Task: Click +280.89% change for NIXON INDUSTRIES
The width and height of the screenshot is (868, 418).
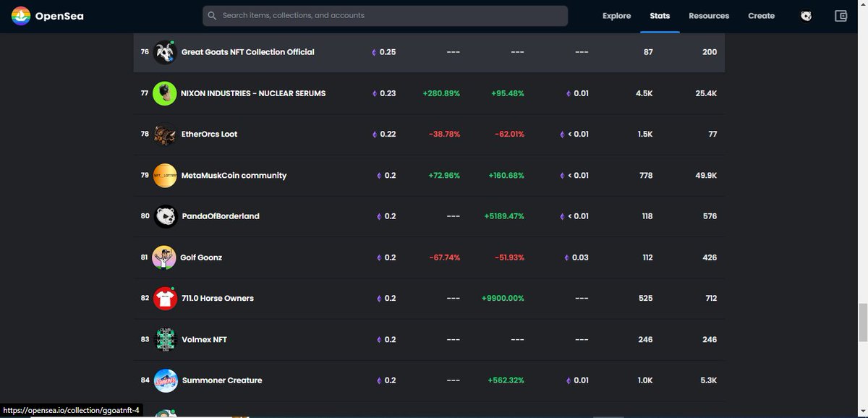Action: [441, 93]
